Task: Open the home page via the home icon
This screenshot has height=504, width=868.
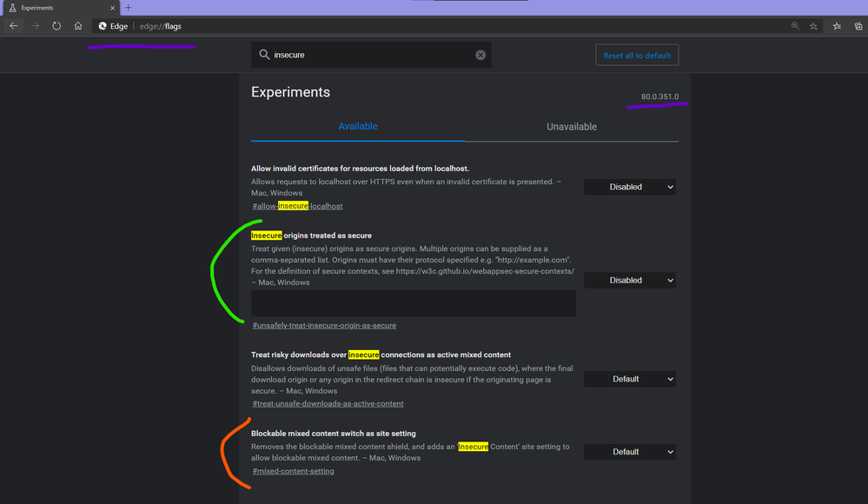Action: point(78,26)
